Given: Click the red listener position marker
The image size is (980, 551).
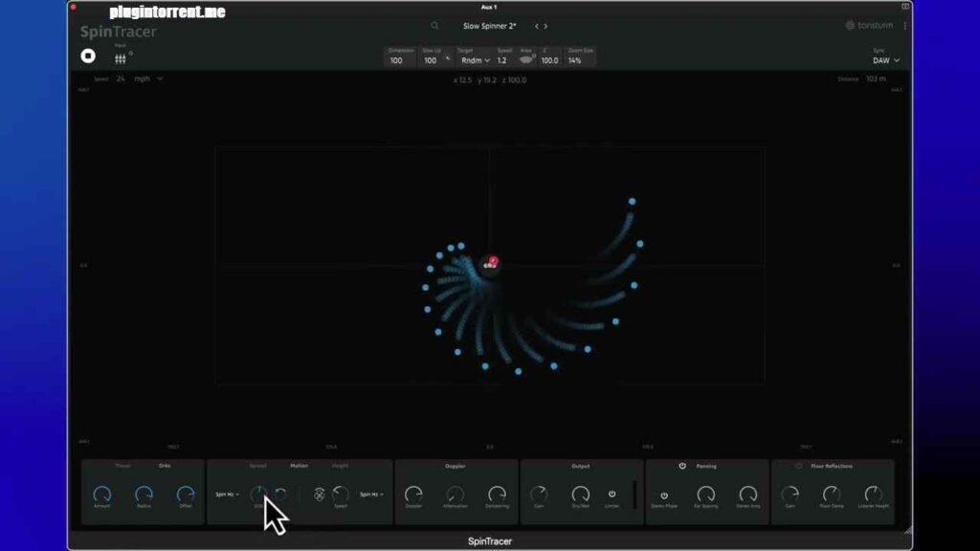Looking at the screenshot, I should (493, 260).
